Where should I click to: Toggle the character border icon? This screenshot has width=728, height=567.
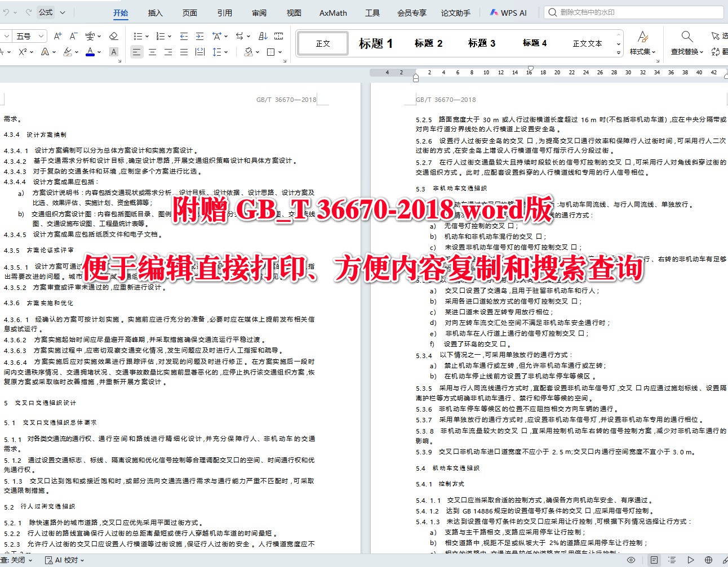click(114, 52)
